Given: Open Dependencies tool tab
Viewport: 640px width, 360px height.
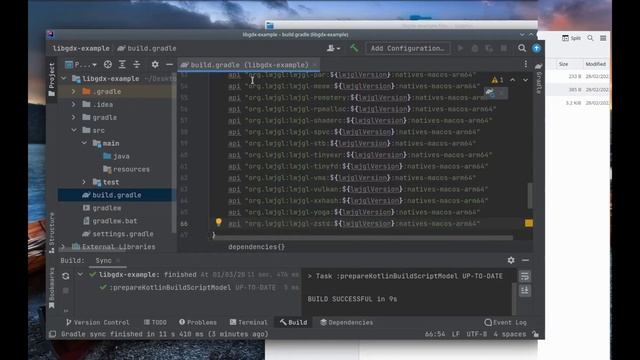Looking at the screenshot, I should 347,322.
